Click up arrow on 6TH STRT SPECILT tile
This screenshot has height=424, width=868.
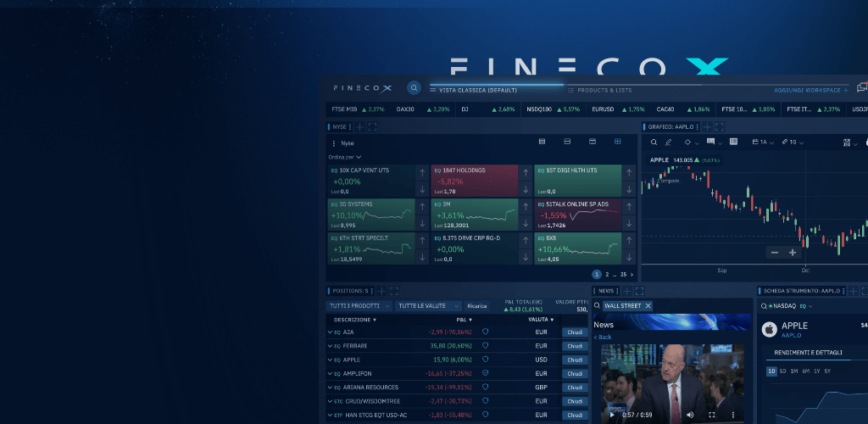point(422,240)
